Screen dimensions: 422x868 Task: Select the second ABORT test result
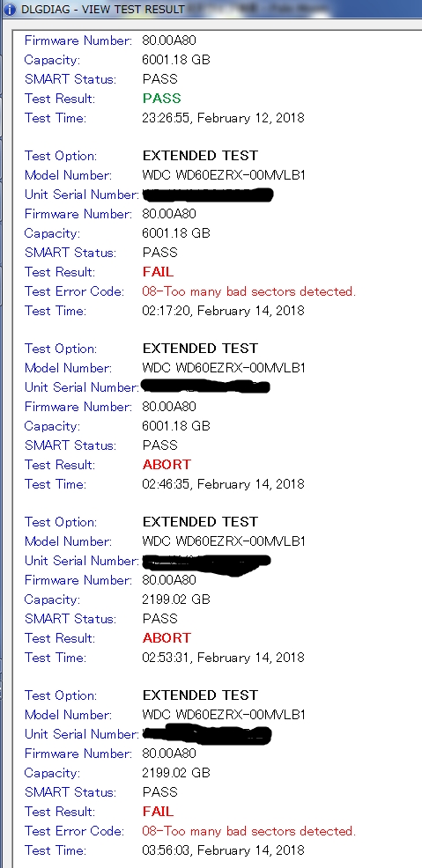click(167, 637)
